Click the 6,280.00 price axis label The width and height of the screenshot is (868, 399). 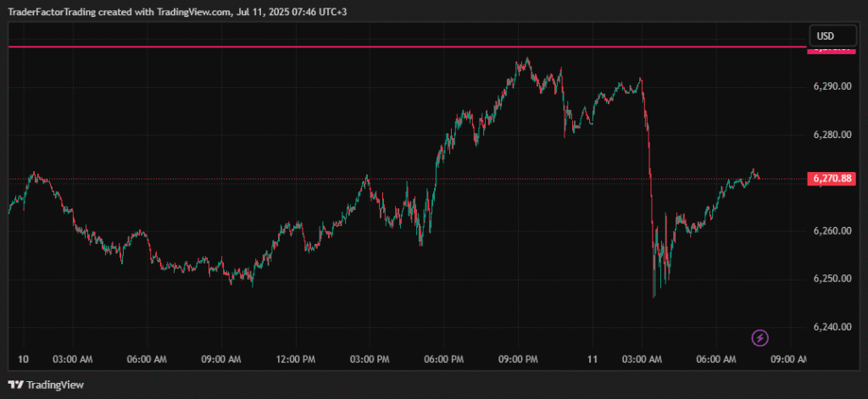pyautogui.click(x=832, y=135)
